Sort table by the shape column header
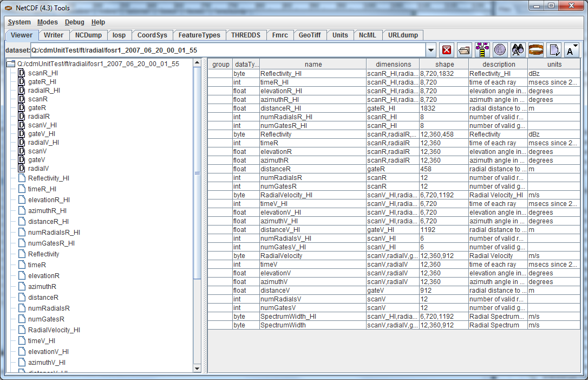The width and height of the screenshot is (588, 380). [444, 64]
